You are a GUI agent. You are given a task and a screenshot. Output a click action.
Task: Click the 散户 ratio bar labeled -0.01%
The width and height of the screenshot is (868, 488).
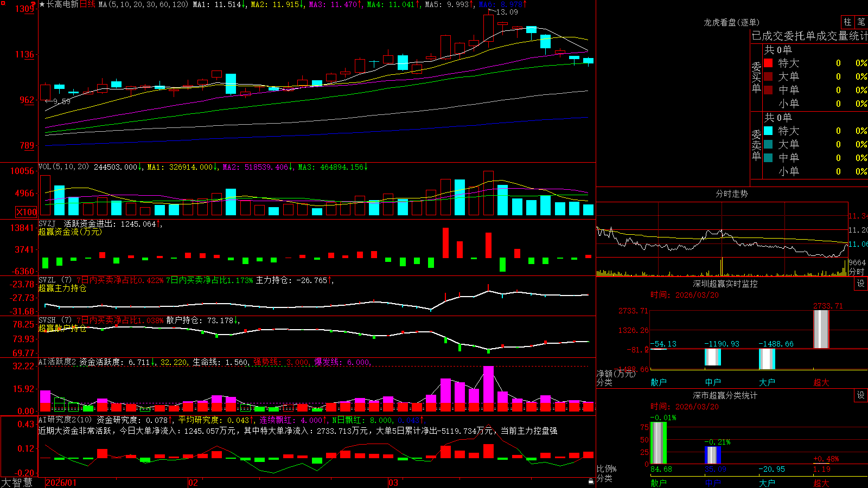click(659, 443)
